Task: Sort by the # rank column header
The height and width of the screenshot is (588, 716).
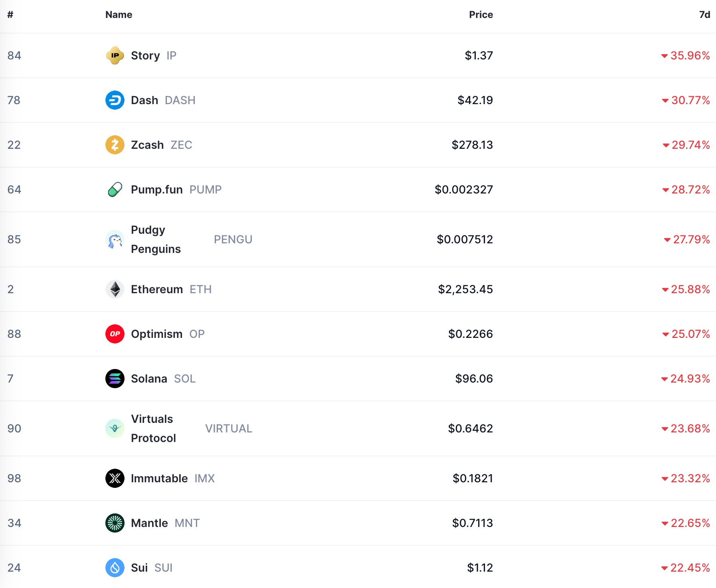Action: pyautogui.click(x=10, y=15)
